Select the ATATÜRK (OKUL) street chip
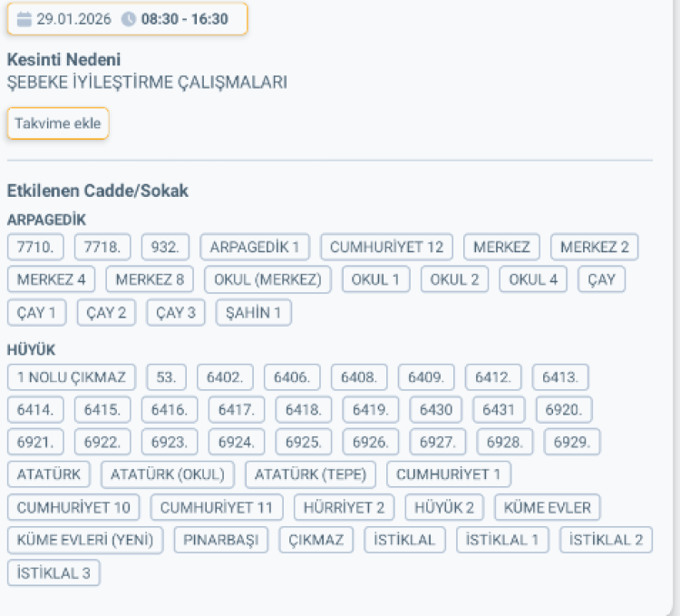The width and height of the screenshot is (680, 616). (x=168, y=474)
